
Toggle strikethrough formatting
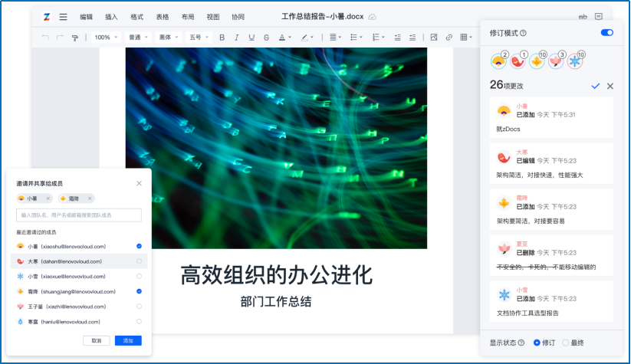266,38
